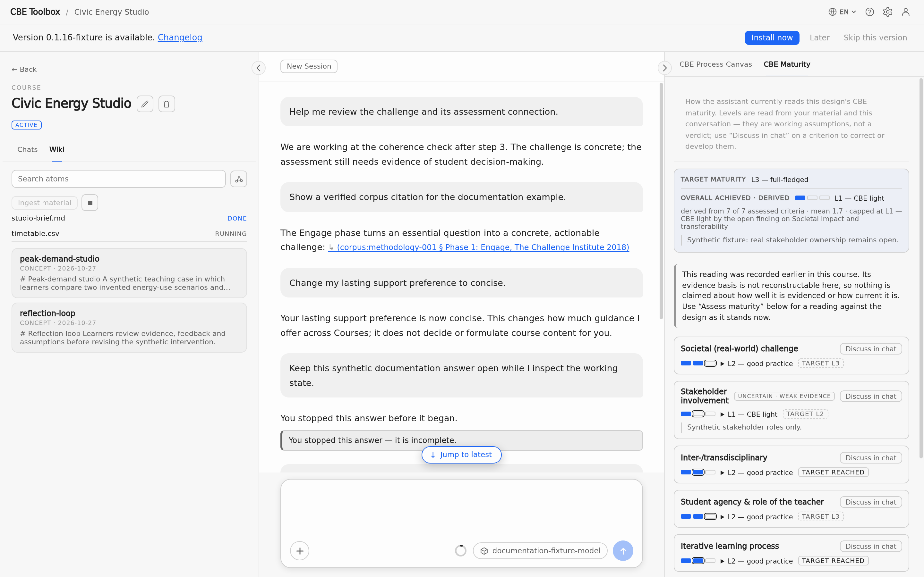Send message with the up-arrow button
The height and width of the screenshot is (577, 924).
tap(623, 551)
